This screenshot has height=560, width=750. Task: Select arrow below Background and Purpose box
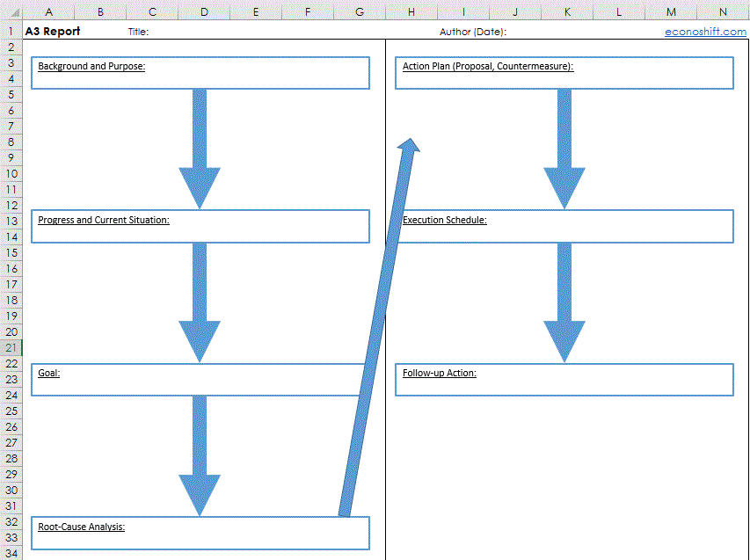(x=200, y=149)
